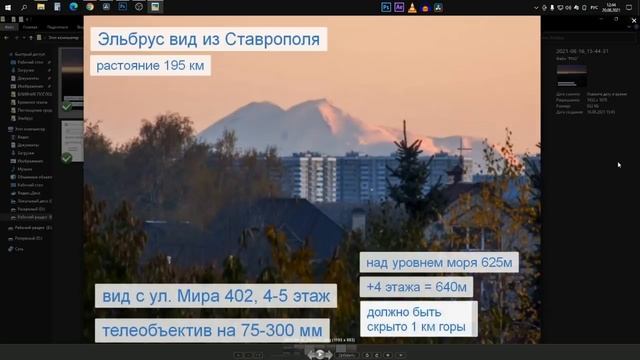
Task: Open the Главная ribbon tab
Action: click(30, 27)
